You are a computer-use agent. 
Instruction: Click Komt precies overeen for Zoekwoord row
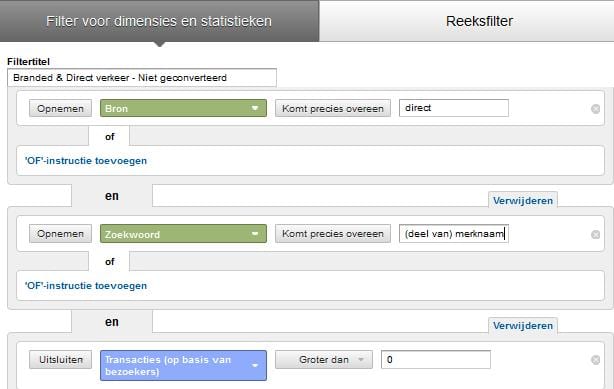(x=333, y=234)
